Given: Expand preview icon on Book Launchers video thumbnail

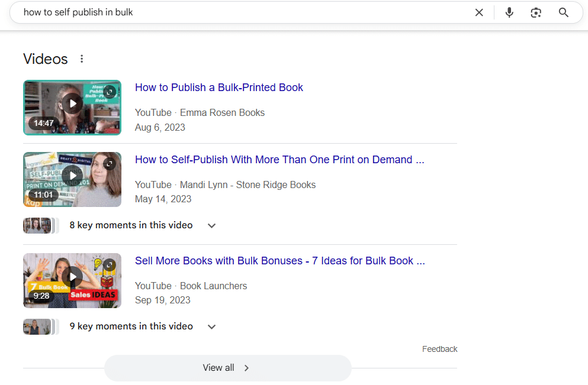Looking at the screenshot, I should click(x=110, y=265).
